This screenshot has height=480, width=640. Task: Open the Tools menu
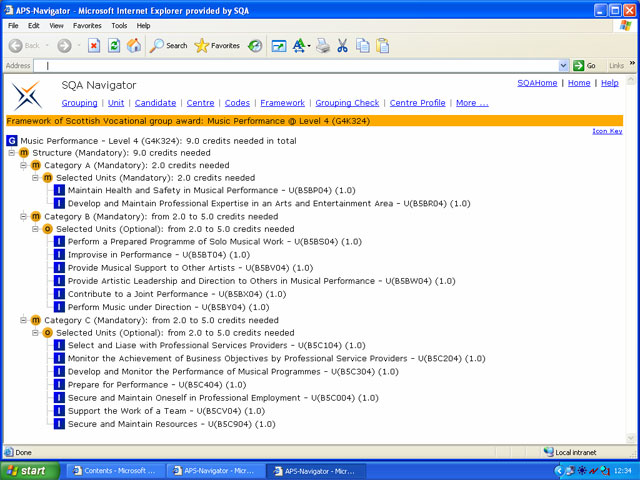point(119,26)
